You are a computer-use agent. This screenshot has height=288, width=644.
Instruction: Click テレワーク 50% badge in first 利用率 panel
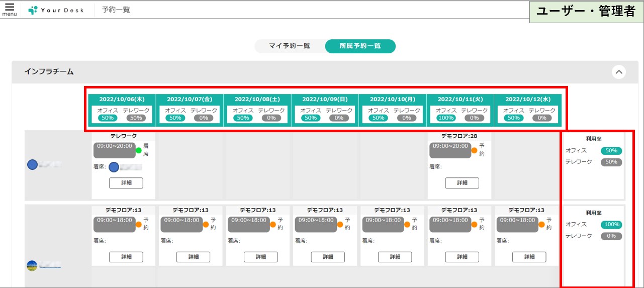611,162
